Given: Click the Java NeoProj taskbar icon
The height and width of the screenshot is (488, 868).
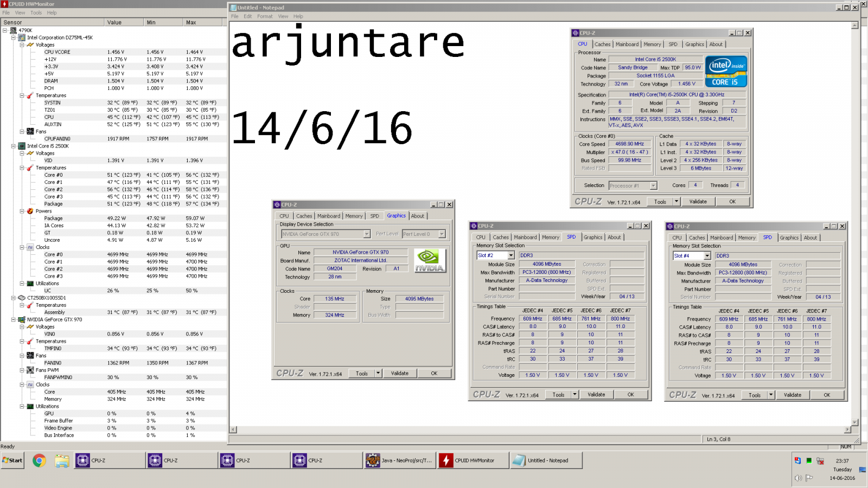Looking at the screenshot, I should point(400,460).
